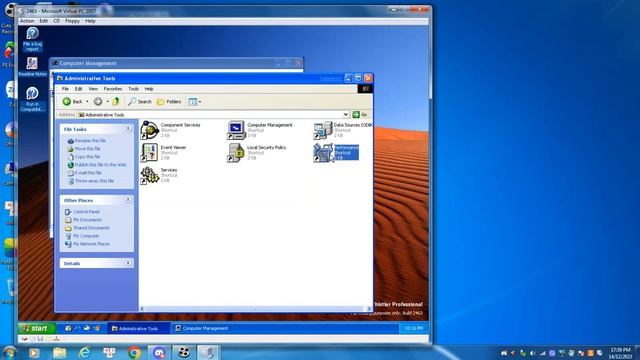Open the Local Security Policy shortcut icon
Screen dimensions: 640x360
point(236,153)
